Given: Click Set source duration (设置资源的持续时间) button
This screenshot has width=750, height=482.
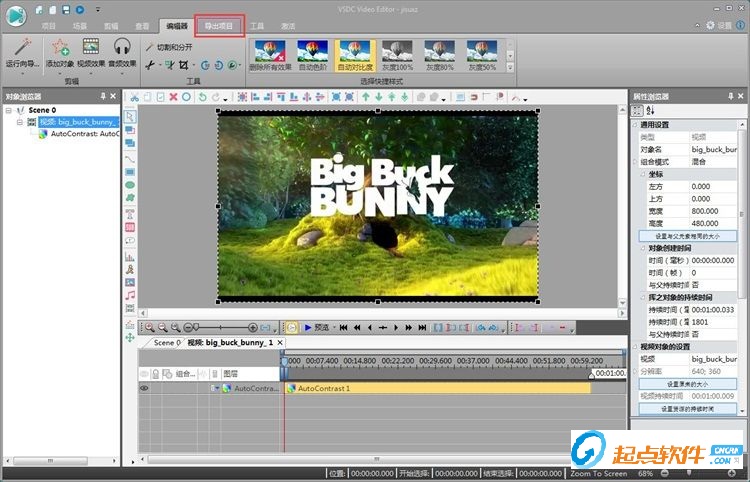Looking at the screenshot, I should coord(688,409).
